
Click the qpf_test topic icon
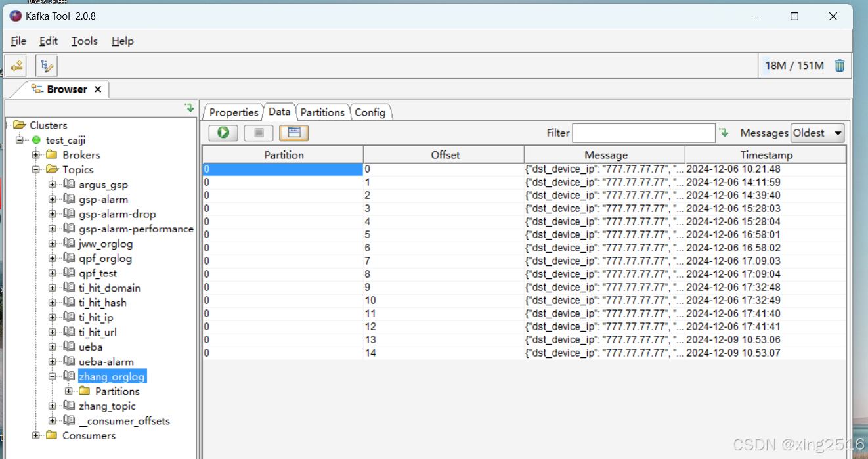tap(69, 273)
